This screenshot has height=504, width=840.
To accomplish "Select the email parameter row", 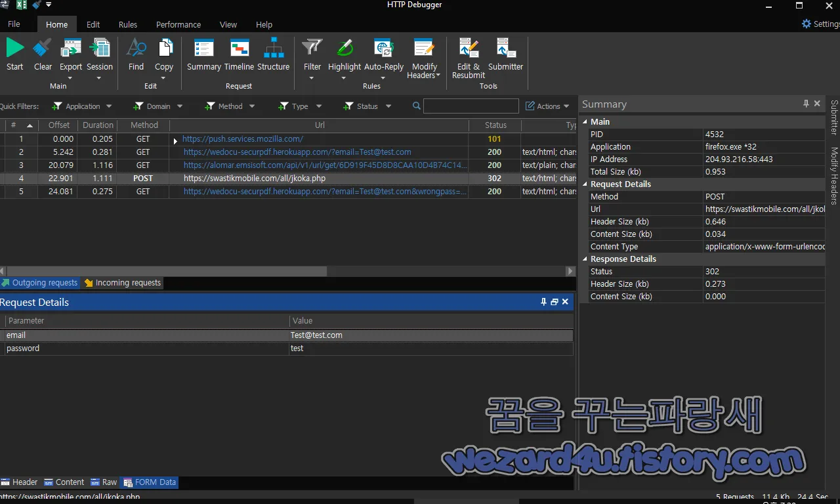I will click(287, 335).
